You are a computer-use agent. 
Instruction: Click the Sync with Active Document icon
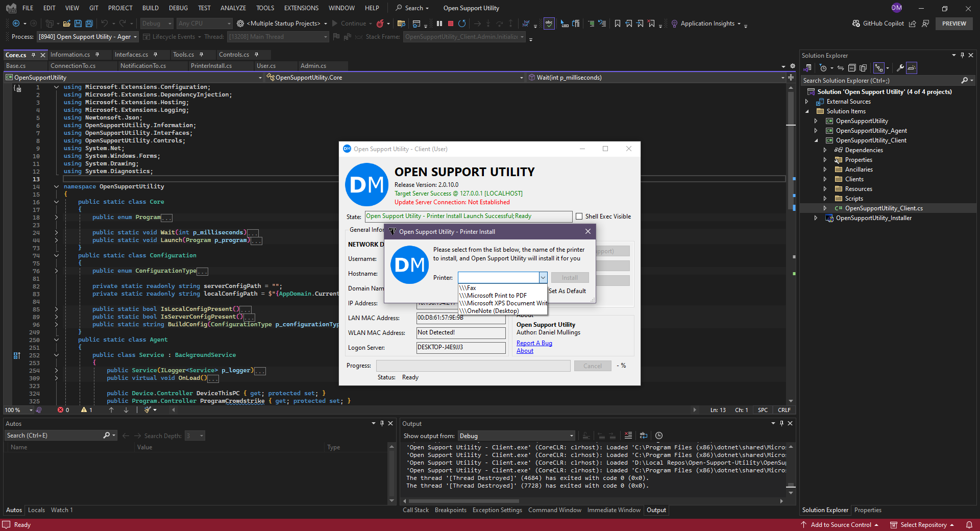(841, 68)
